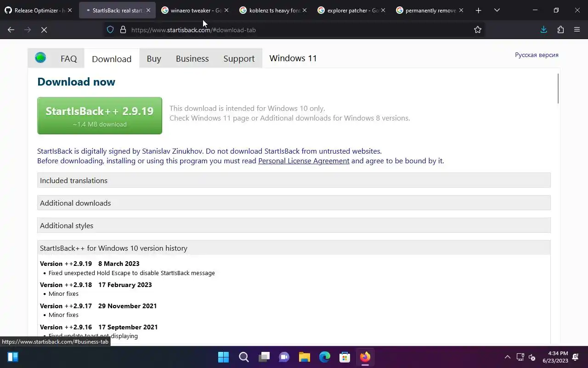Open the Buy page tab

[x=154, y=58]
